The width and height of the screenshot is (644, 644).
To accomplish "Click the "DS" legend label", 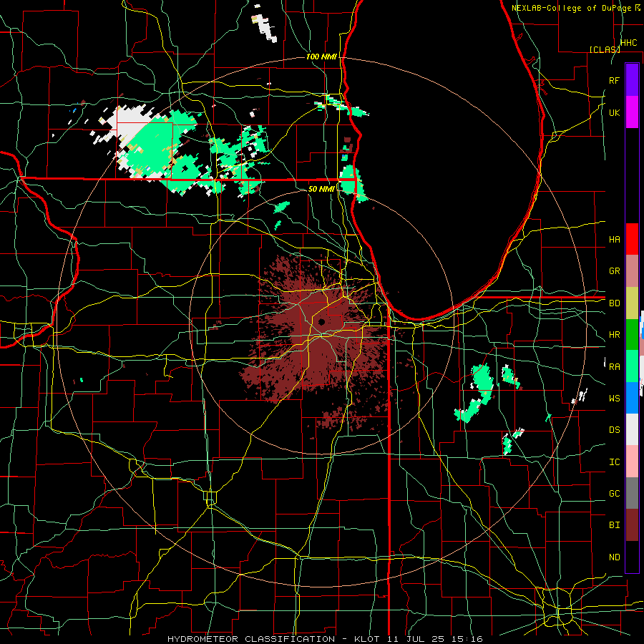I will point(614,430).
